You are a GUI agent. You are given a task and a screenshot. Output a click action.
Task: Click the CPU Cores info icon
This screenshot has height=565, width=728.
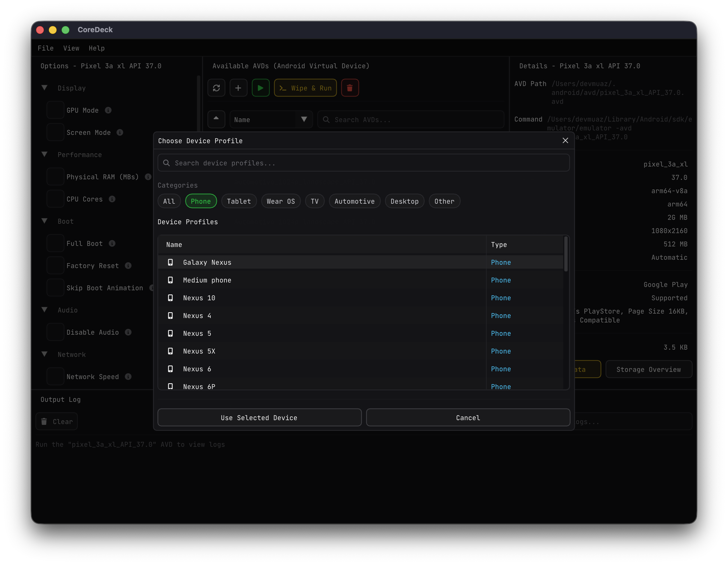click(x=112, y=199)
